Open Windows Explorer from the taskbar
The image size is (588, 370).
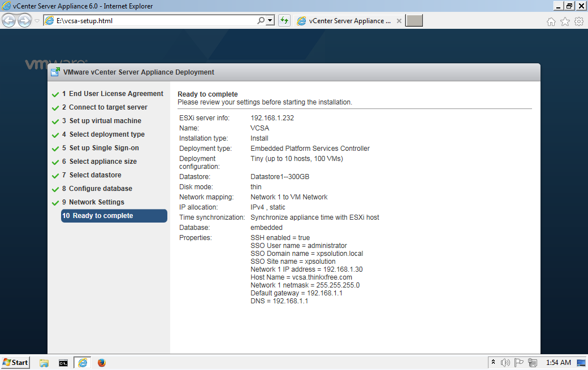(44, 363)
